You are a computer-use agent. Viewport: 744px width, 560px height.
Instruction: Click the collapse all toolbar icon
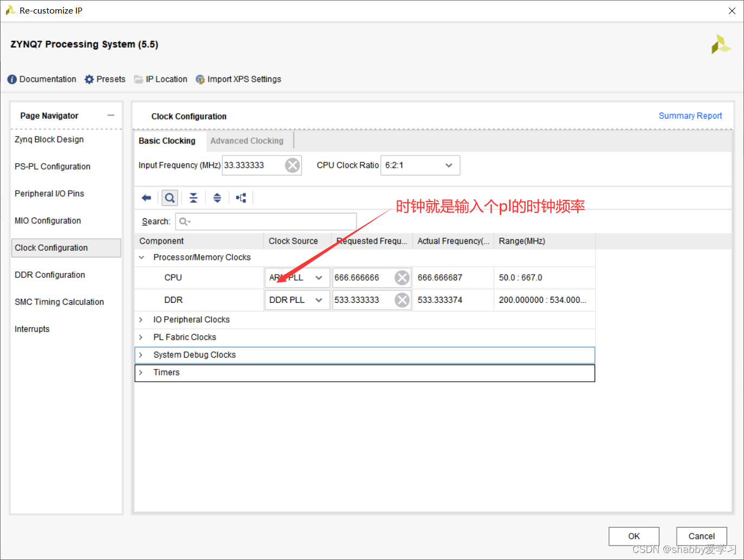point(193,198)
